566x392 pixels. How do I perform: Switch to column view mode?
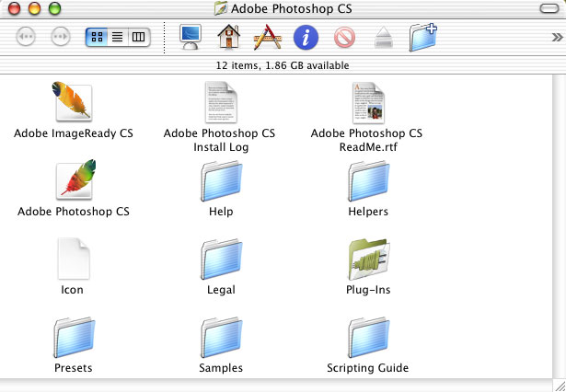pyautogui.click(x=139, y=38)
